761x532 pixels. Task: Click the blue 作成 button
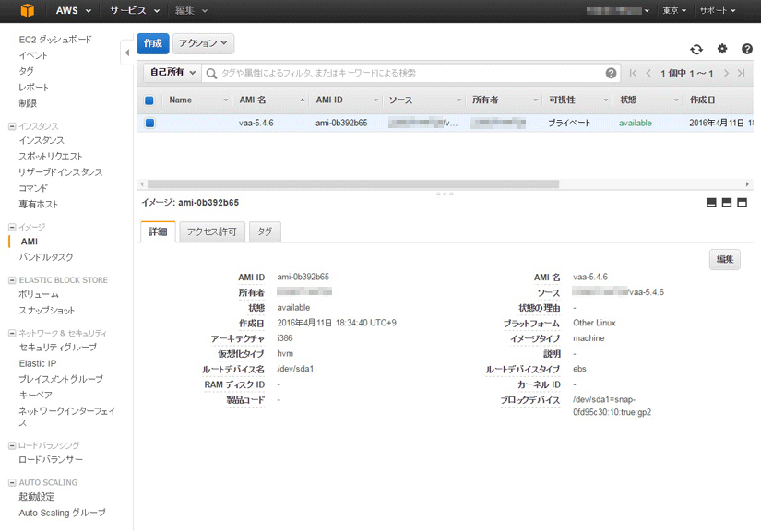(152, 43)
